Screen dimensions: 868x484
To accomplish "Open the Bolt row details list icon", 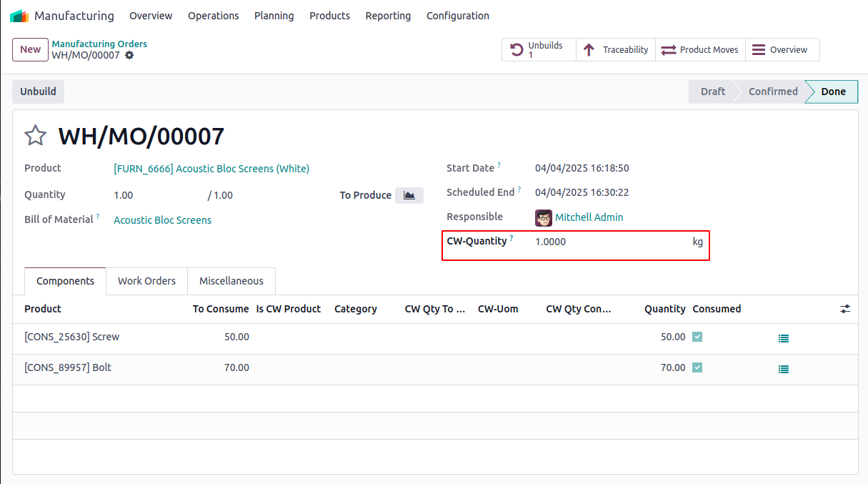I will point(784,369).
